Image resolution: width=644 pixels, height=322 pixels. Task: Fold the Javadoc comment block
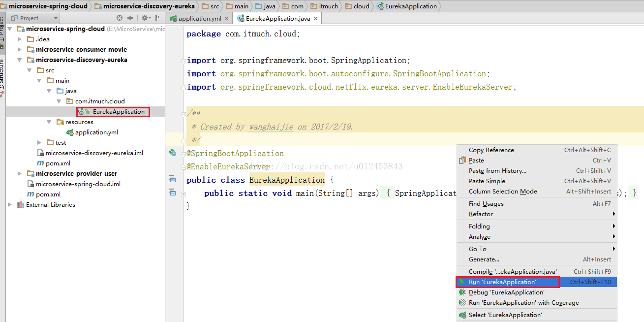pyautogui.click(x=184, y=113)
